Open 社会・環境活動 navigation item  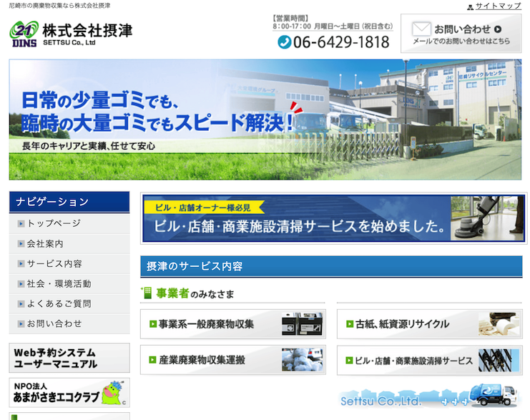coord(69,284)
